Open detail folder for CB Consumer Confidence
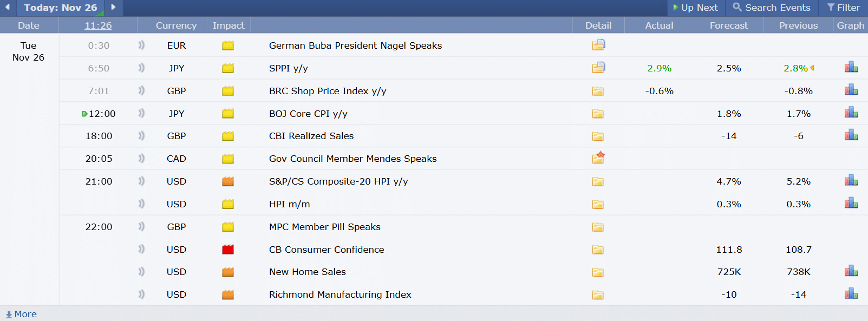Screen dimensions: 868x321 [598, 250]
